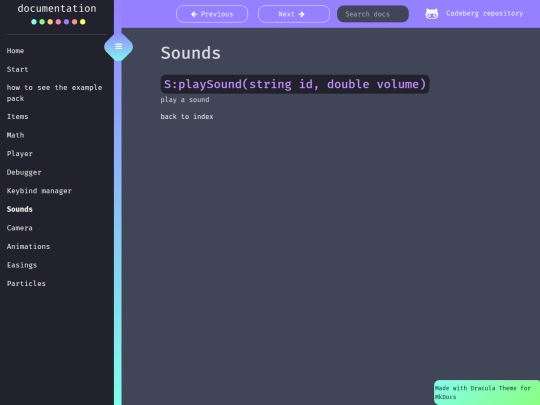Open the Keybind manager page
This screenshot has height=405, width=540.
click(39, 191)
